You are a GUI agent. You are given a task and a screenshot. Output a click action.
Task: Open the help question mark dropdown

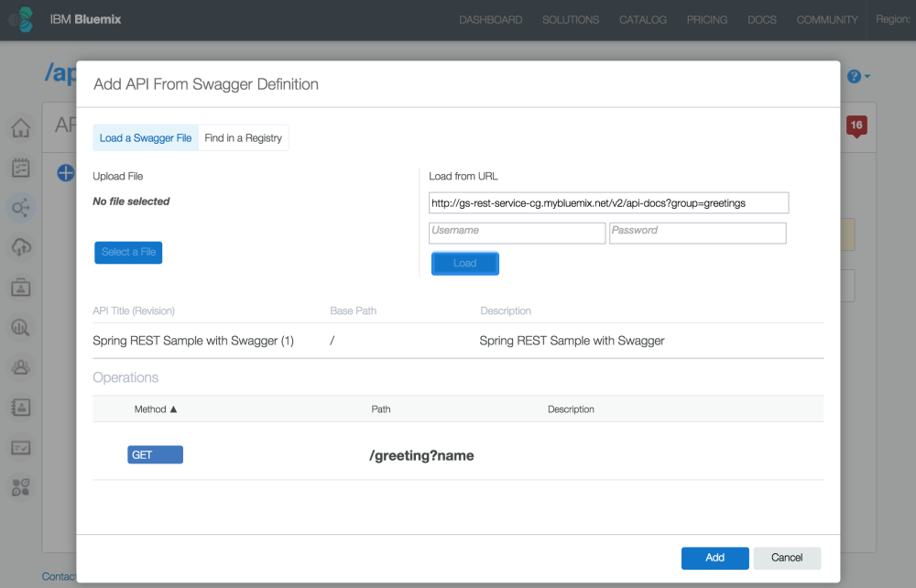(x=858, y=77)
